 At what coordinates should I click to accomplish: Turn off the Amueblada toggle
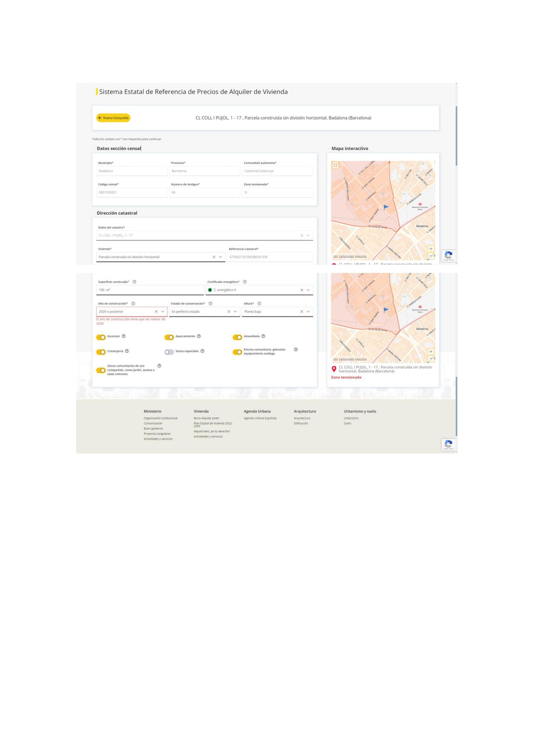click(237, 337)
